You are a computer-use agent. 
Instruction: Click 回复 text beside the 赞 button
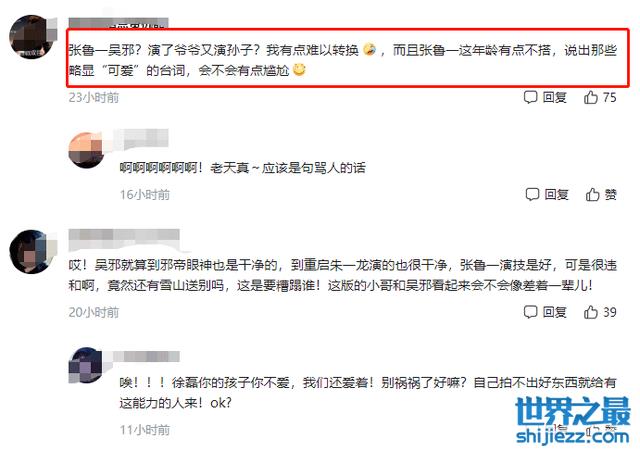[x=556, y=194]
